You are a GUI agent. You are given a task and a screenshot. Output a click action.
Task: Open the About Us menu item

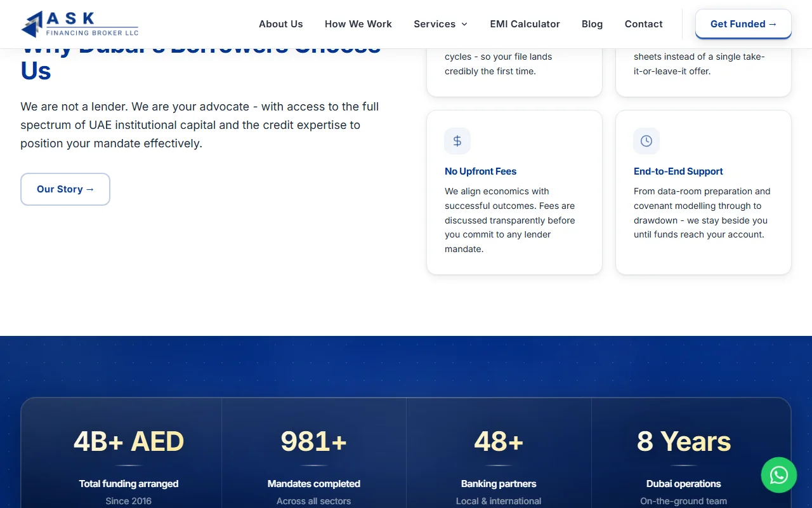point(281,24)
